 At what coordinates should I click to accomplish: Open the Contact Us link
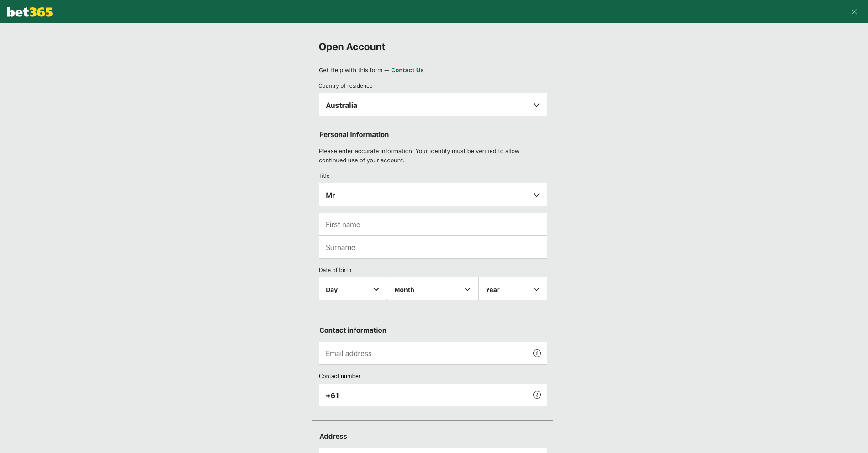407,70
